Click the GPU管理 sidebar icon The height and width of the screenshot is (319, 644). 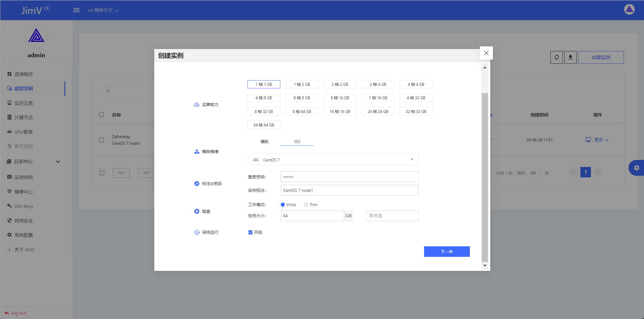click(x=9, y=132)
